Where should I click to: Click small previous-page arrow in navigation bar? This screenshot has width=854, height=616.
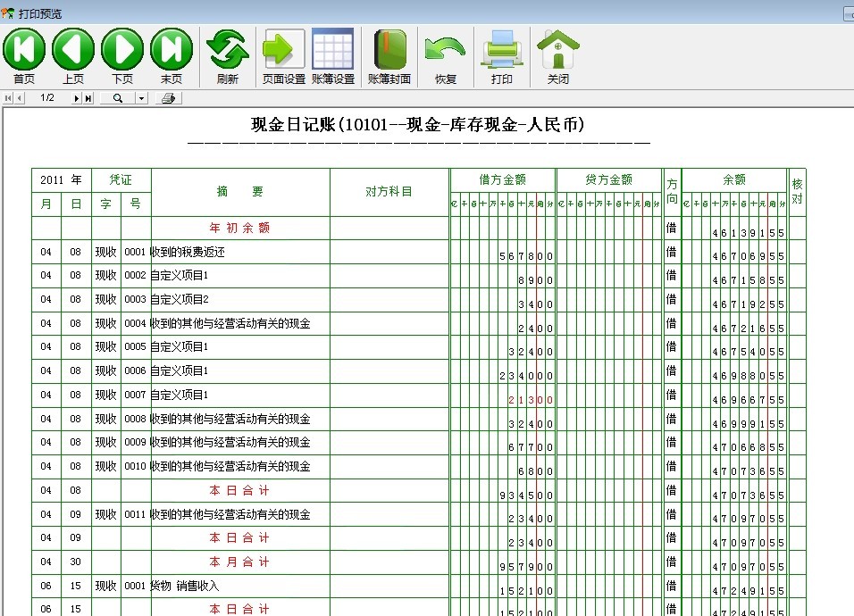pyautogui.click(x=20, y=98)
